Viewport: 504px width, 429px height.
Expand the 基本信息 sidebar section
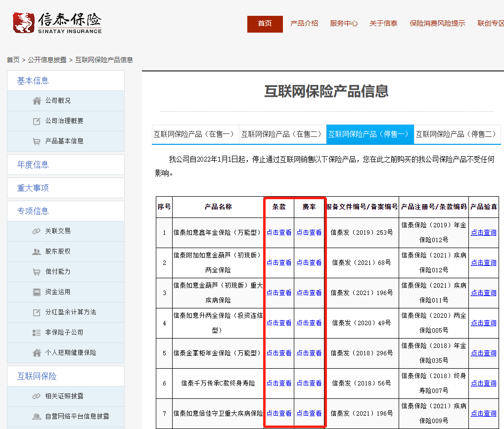coord(66,81)
